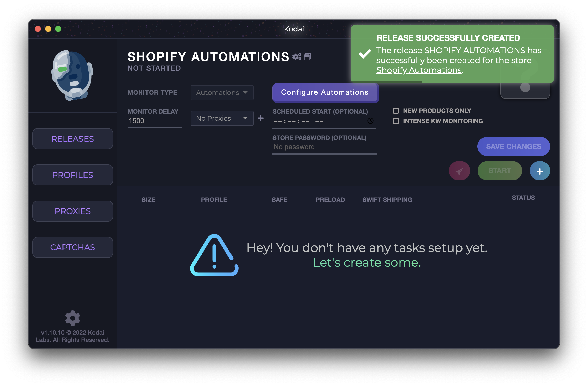588x386 pixels.
Task: Click the Kodai robot head logo
Action: (72, 75)
